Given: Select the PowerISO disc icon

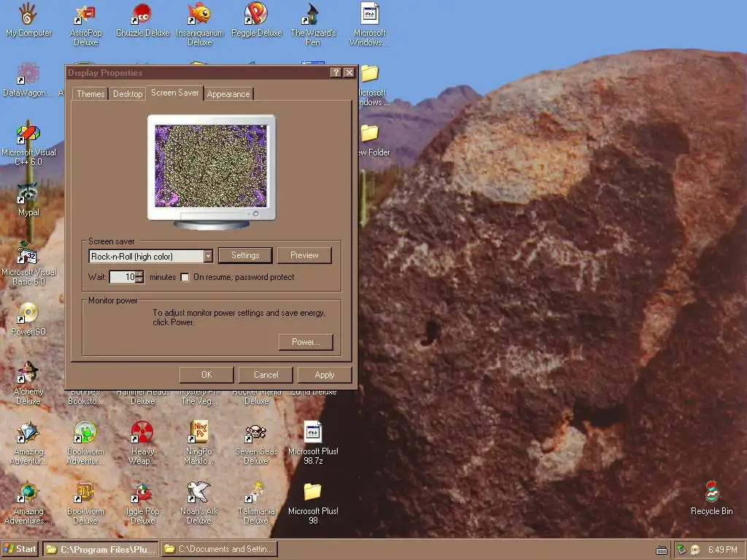Looking at the screenshot, I should (x=28, y=314).
